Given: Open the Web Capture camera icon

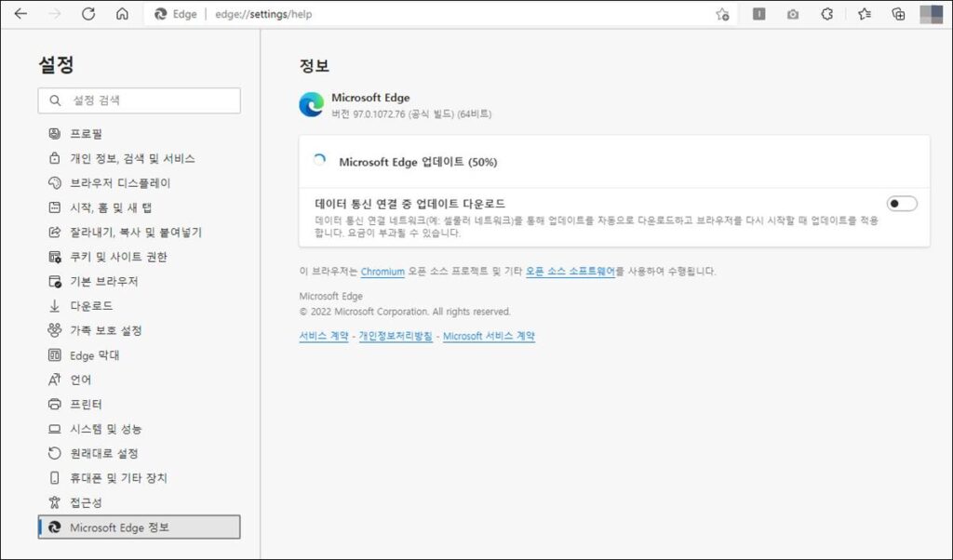Looking at the screenshot, I should [792, 15].
